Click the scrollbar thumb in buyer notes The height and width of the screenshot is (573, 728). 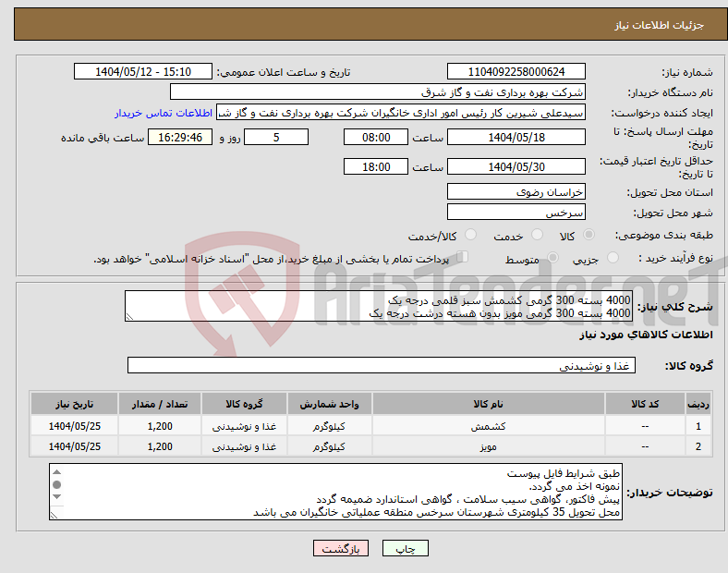click(x=57, y=485)
